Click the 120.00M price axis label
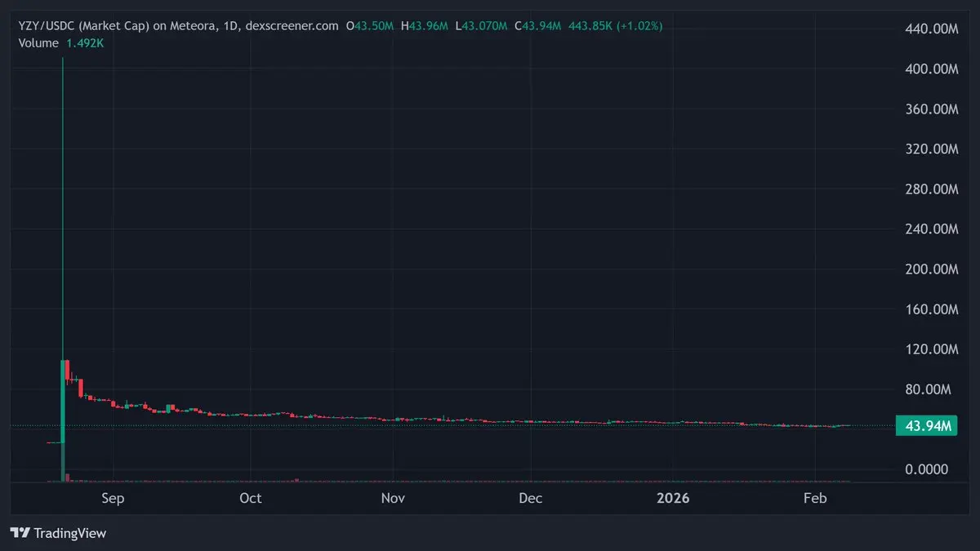The width and height of the screenshot is (980, 551). click(x=932, y=349)
